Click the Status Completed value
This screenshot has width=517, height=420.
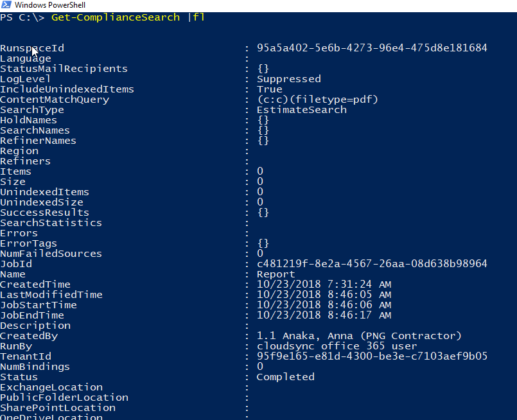(x=285, y=377)
